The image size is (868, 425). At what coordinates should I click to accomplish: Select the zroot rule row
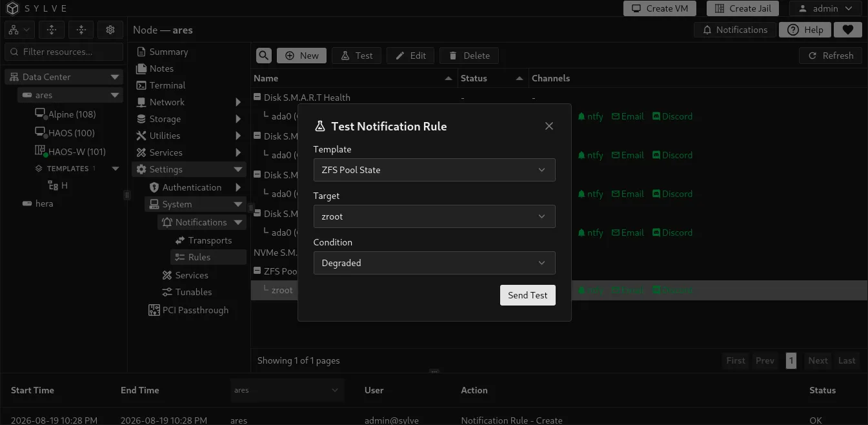click(x=558, y=290)
